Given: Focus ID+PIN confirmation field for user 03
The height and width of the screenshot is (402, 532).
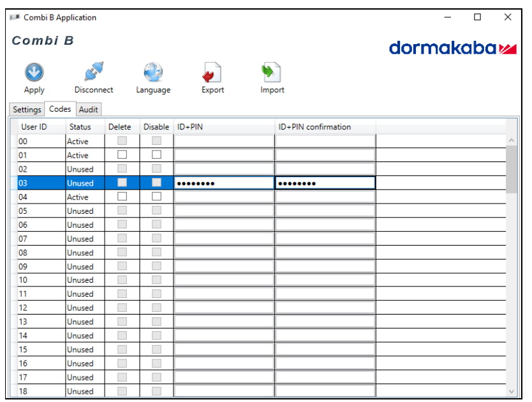Looking at the screenshot, I should coord(325,183).
